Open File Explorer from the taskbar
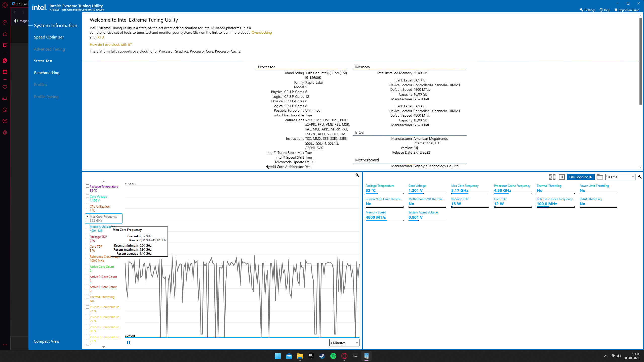Screen dimensions: 644x362 (x=300, y=356)
